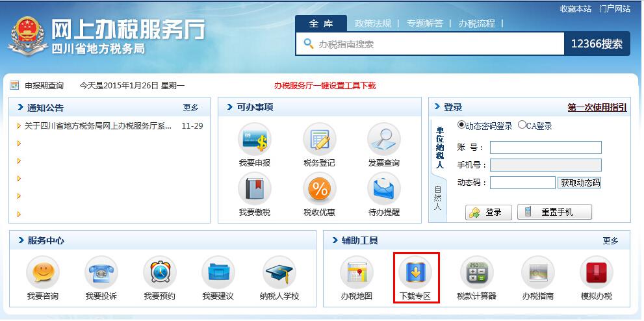Click 更多 in 通知公告 panel

point(190,108)
